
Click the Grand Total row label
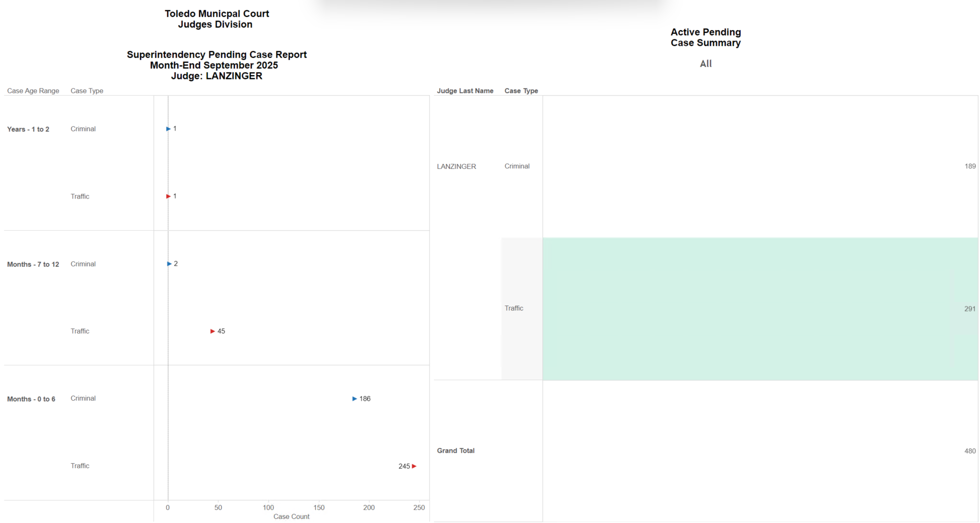tap(455, 451)
